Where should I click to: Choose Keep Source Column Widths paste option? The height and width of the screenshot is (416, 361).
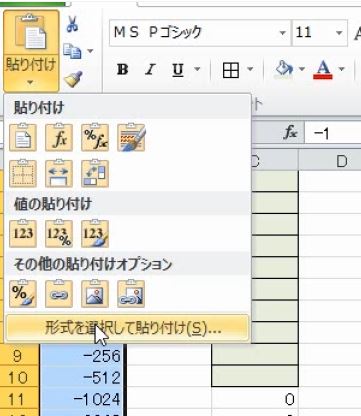[59, 173]
